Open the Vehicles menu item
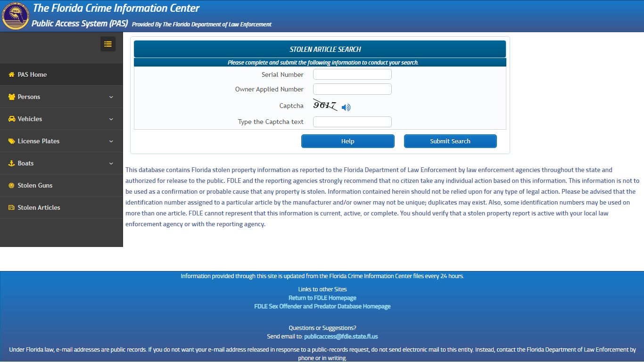644x362 pixels. [61, 119]
